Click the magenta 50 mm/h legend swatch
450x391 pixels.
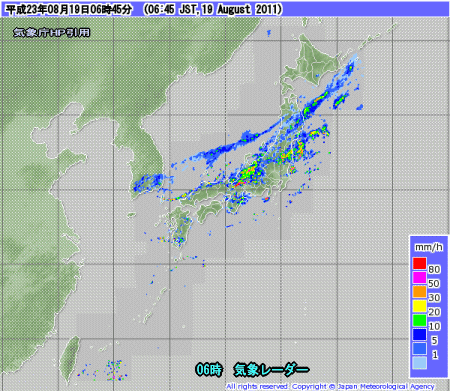[420, 277]
